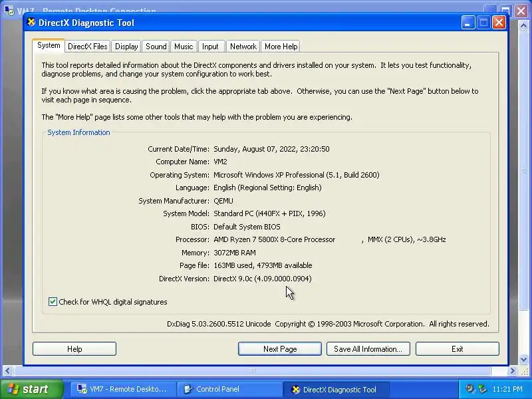Click DirectX Diagnostic Tool taskbar item
The width and height of the screenshot is (532, 399).
pos(336,390)
